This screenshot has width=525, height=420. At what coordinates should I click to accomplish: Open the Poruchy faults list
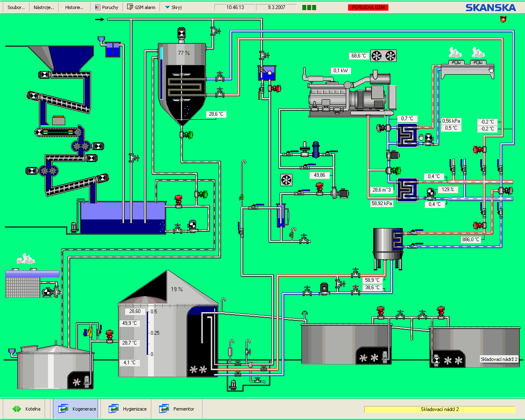click(107, 7)
